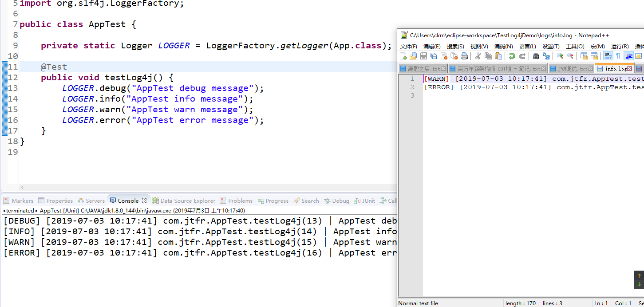Open Find with the binoculars icon

(536, 56)
